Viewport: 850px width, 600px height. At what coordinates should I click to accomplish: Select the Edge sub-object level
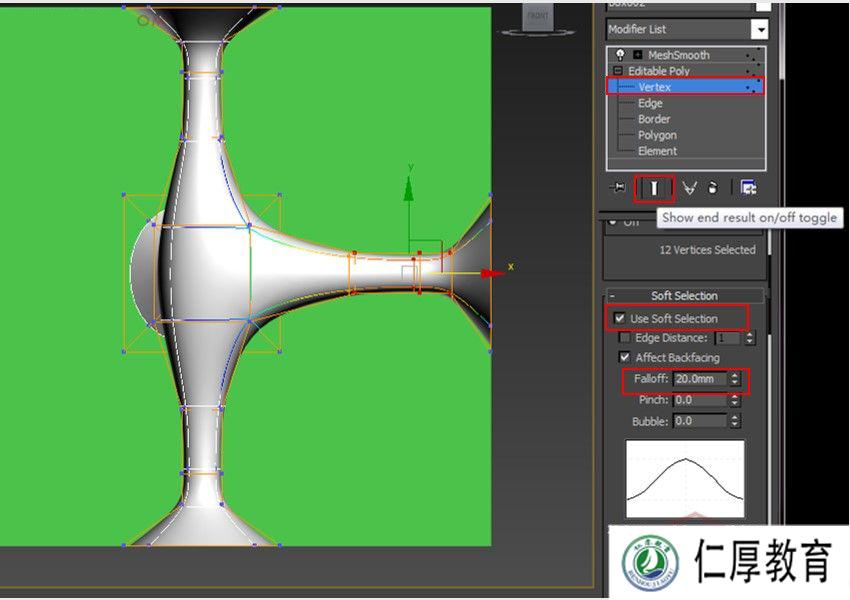[x=648, y=103]
